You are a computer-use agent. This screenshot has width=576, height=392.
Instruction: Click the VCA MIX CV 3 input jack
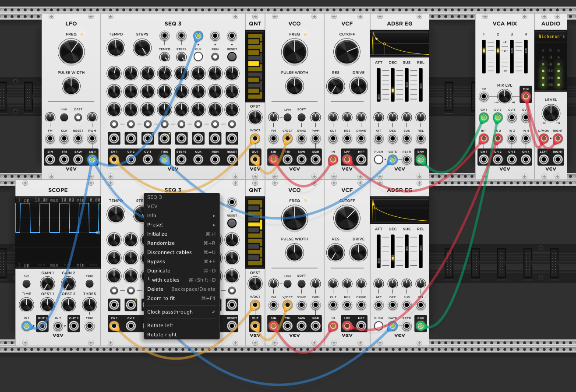tap(512, 117)
